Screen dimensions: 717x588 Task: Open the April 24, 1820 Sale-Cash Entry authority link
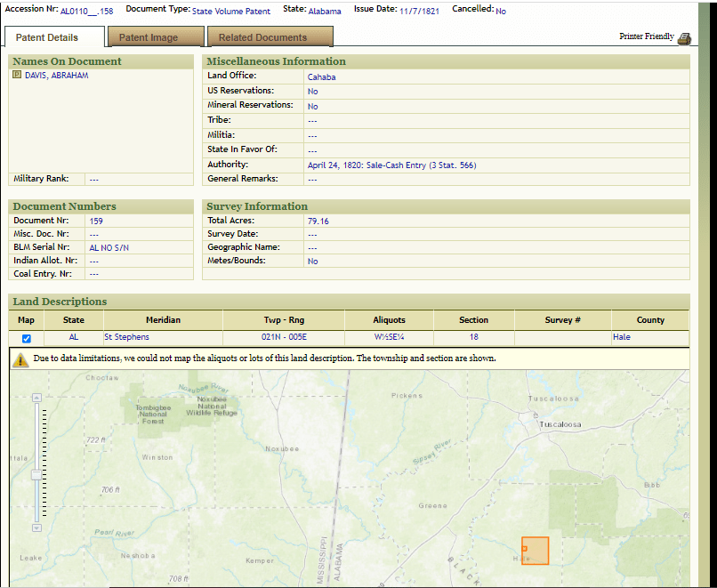click(391, 165)
